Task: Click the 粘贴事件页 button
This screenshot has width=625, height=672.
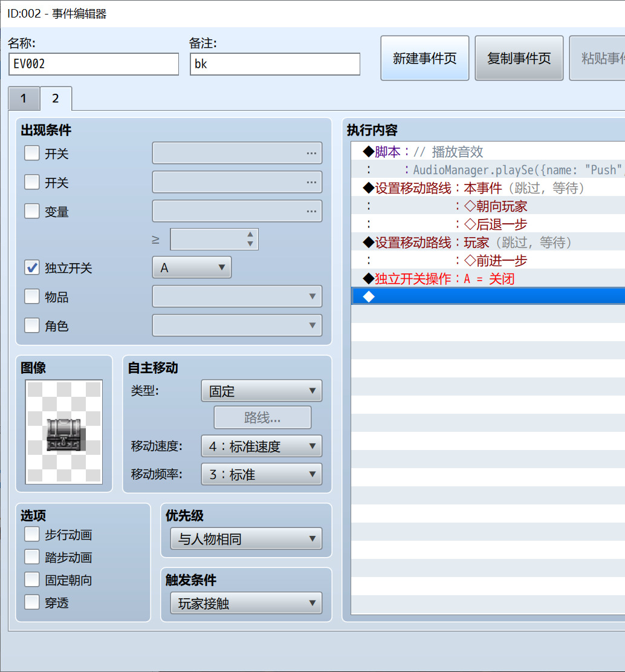Action: click(598, 58)
